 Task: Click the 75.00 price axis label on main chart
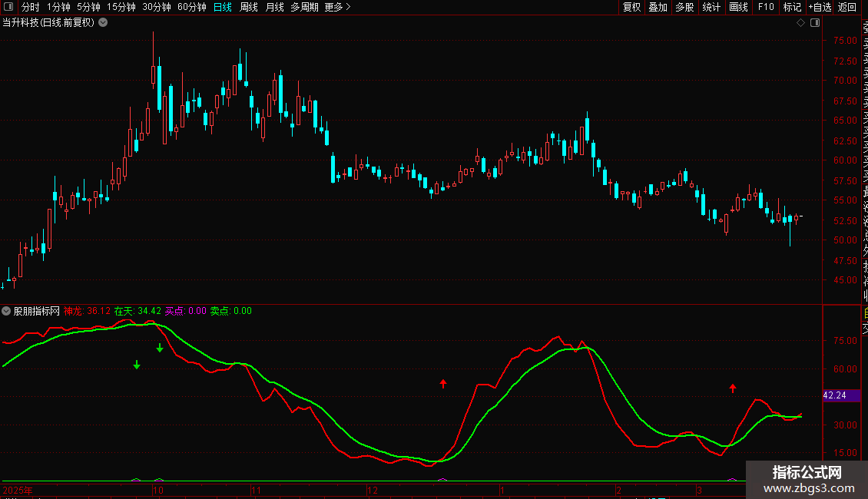845,41
